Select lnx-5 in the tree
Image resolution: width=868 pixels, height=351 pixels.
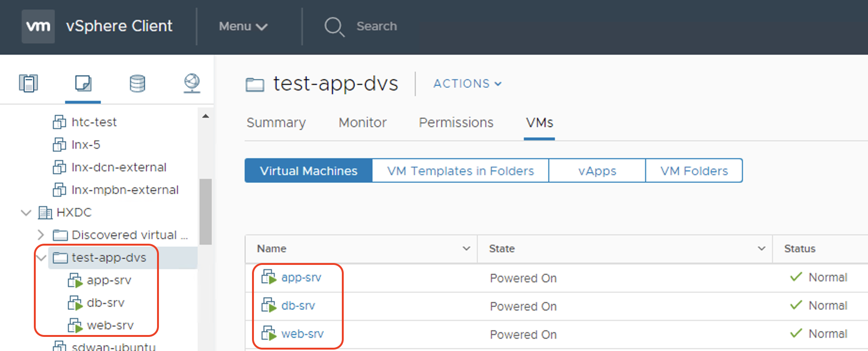[x=86, y=145]
